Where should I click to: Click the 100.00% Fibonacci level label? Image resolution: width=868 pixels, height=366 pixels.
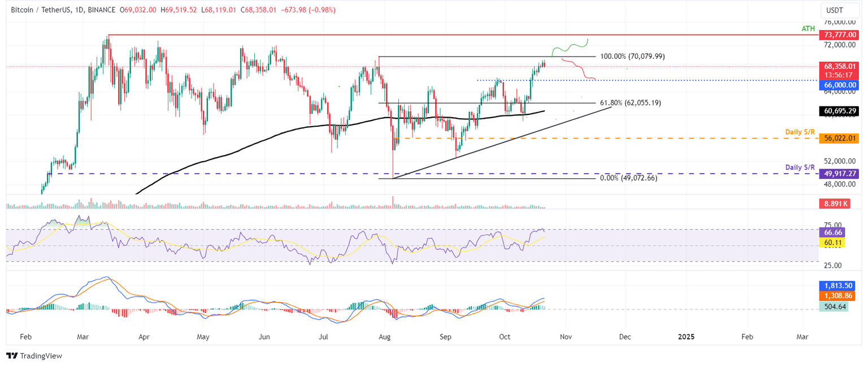tap(632, 56)
